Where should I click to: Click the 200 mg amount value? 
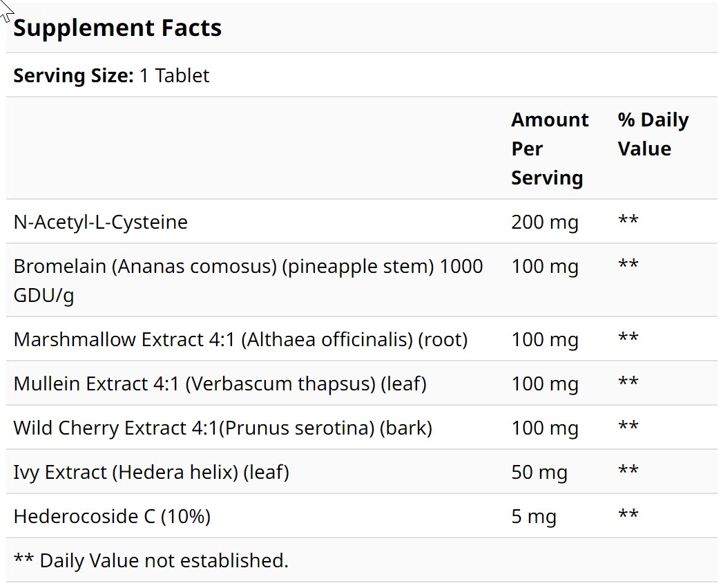click(x=544, y=222)
